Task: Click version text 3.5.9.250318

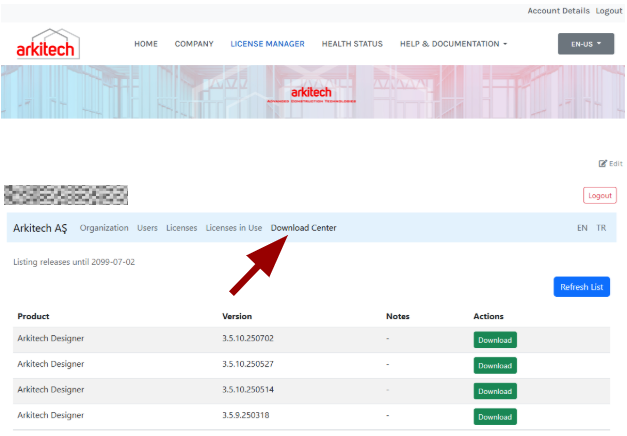Action: pyautogui.click(x=246, y=415)
